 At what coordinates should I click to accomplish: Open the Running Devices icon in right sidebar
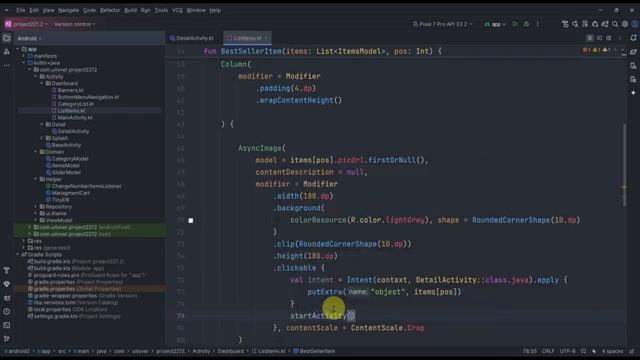633,79
